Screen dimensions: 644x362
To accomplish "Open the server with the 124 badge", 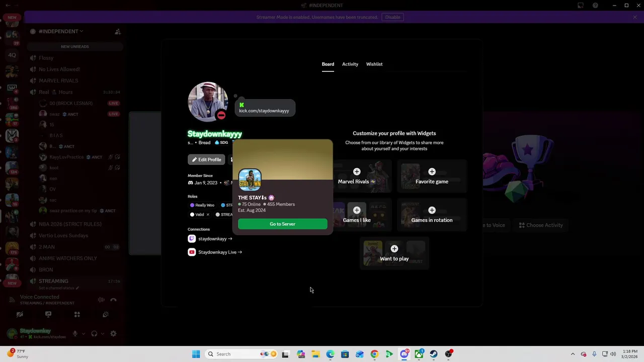I will [x=12, y=167].
